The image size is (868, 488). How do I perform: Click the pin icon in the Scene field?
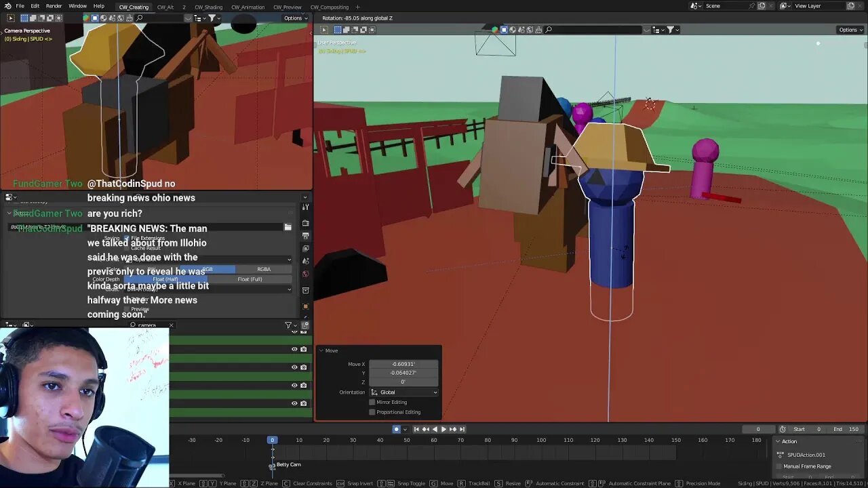click(752, 6)
